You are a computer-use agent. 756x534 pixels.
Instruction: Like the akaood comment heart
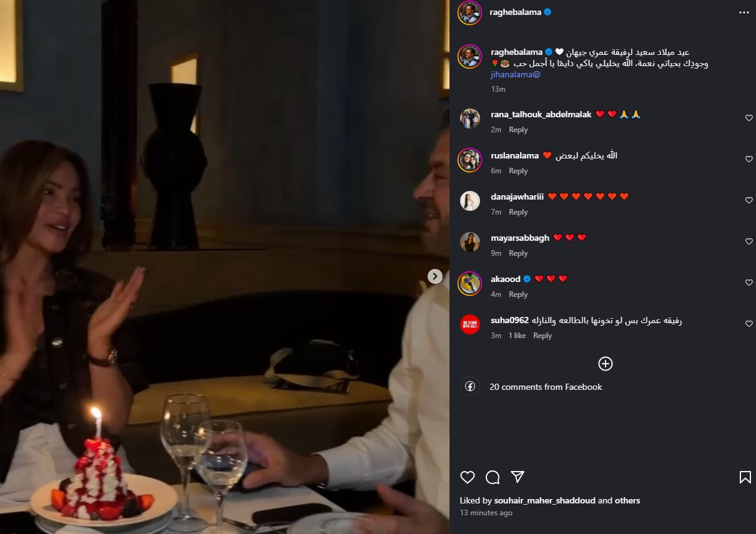coord(749,283)
